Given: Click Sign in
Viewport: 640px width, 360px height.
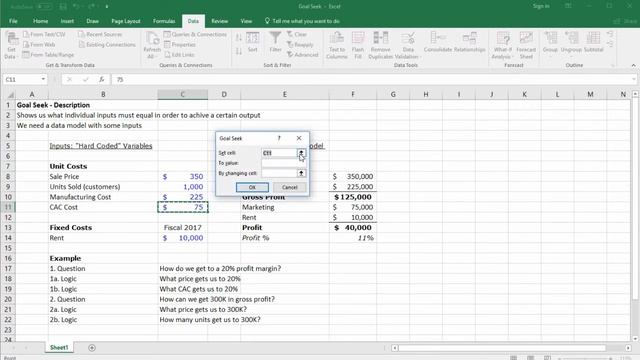Looking at the screenshot, I should tap(541, 6).
